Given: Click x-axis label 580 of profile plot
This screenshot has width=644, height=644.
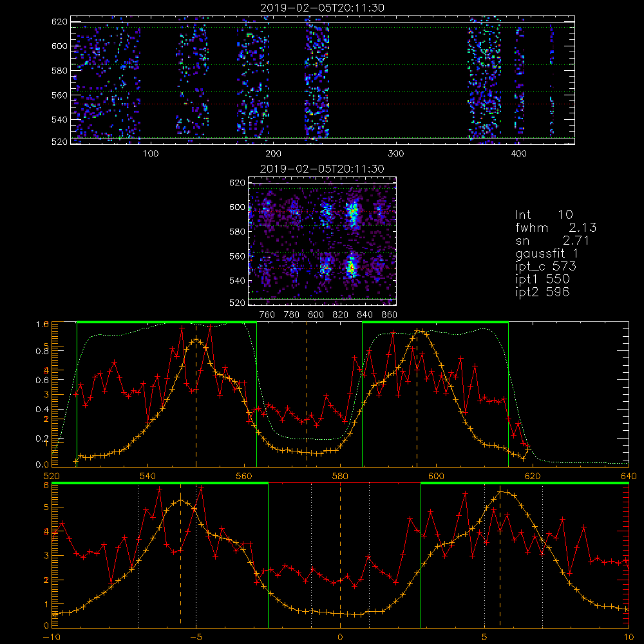Looking at the screenshot, I should [340, 476].
